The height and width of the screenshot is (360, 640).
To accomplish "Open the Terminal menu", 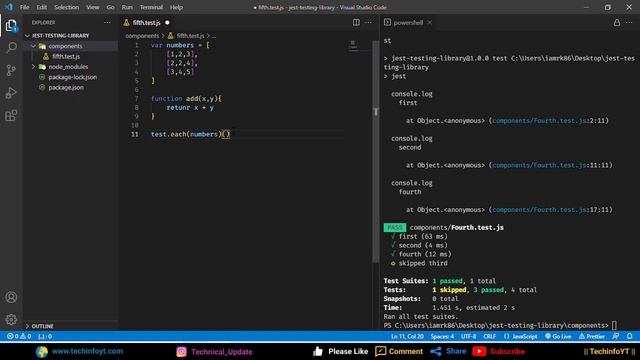I will [x=151, y=7].
